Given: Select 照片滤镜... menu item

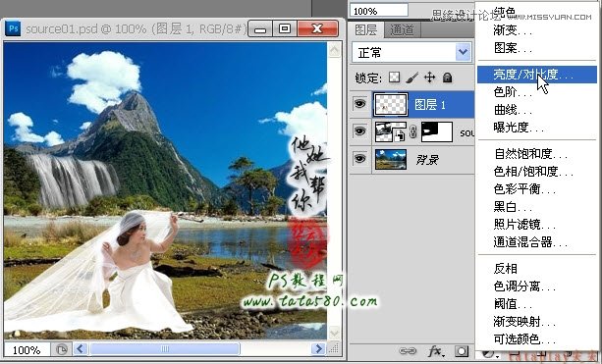Looking at the screenshot, I should click(536, 225).
